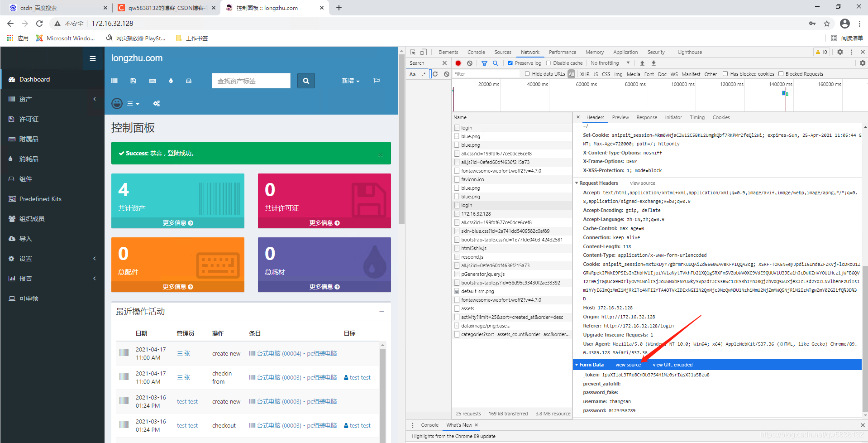Viewport: 868px width, 443px height.
Task: Open 更多信息 under 共计许可证
Action: pyautogui.click(x=324, y=223)
